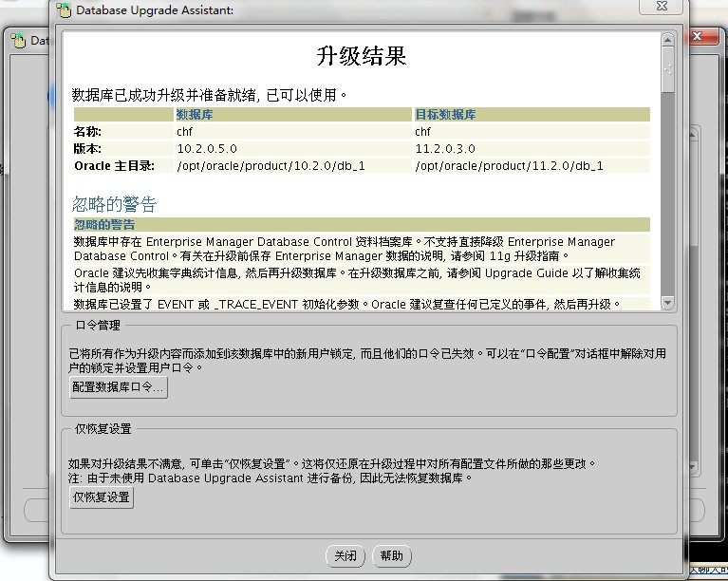This screenshot has width=728, height=581.
Task: Click source path /opt/oracle/product/10.2.0/db_1
Action: pyautogui.click(x=271, y=166)
